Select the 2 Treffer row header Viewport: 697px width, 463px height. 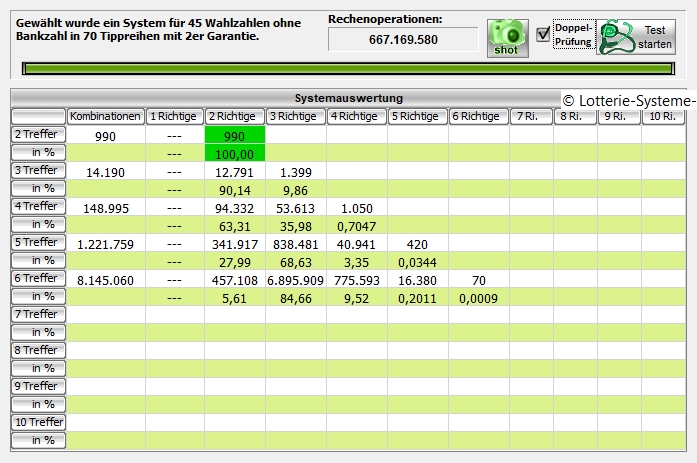(38, 134)
